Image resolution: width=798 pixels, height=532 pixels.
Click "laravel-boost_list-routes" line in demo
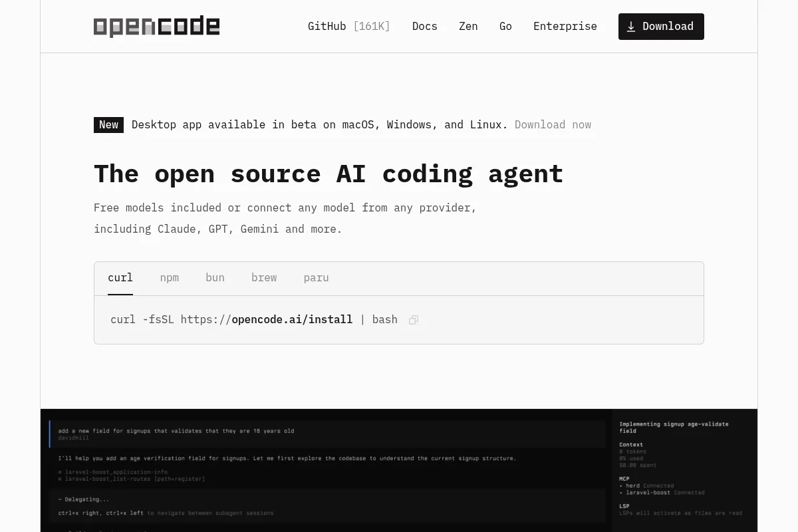[132, 479]
